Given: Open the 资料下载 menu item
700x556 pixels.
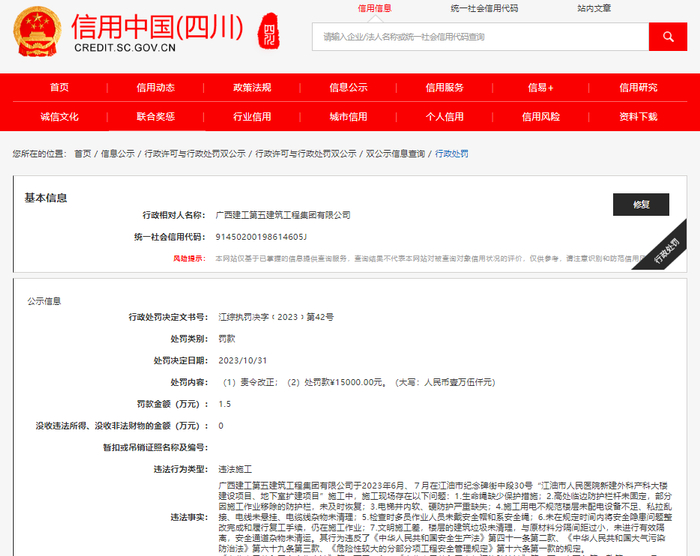Looking at the screenshot, I should (638, 117).
